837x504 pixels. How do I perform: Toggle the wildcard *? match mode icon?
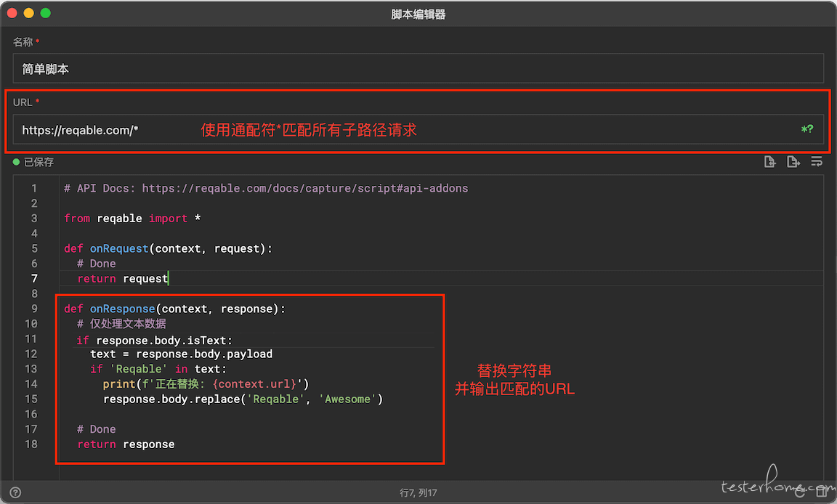pos(807,129)
